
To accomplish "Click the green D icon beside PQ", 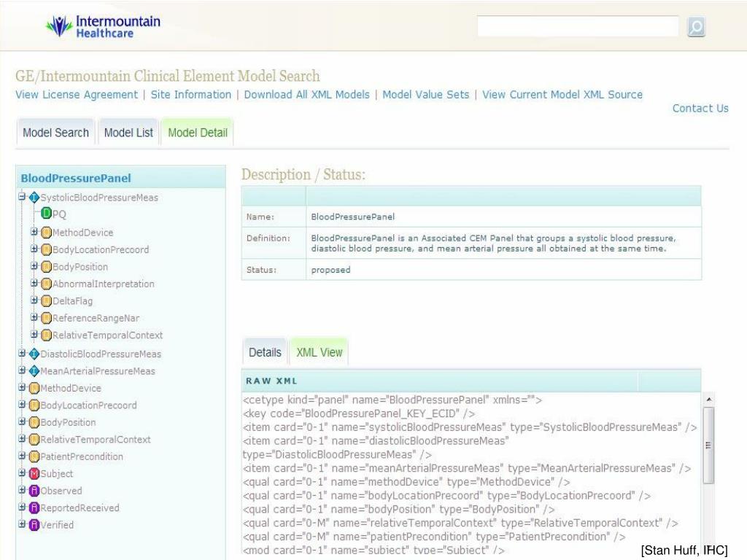I will [x=46, y=214].
